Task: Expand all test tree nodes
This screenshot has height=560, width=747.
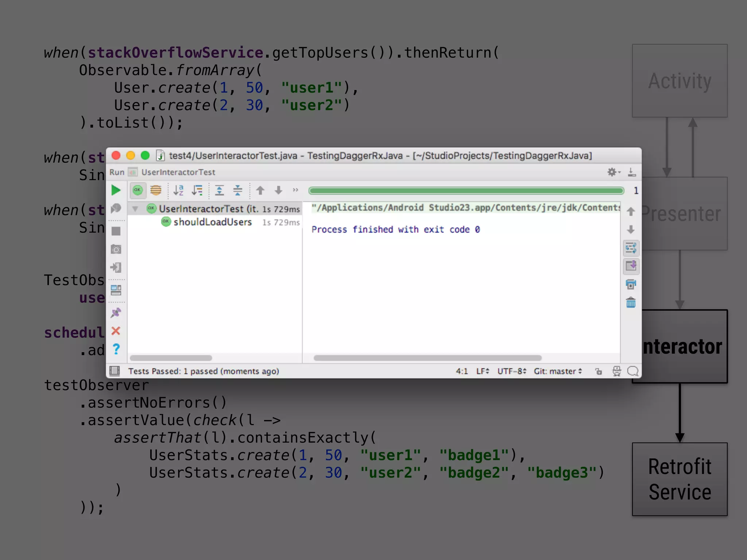Action: pyautogui.click(x=219, y=190)
